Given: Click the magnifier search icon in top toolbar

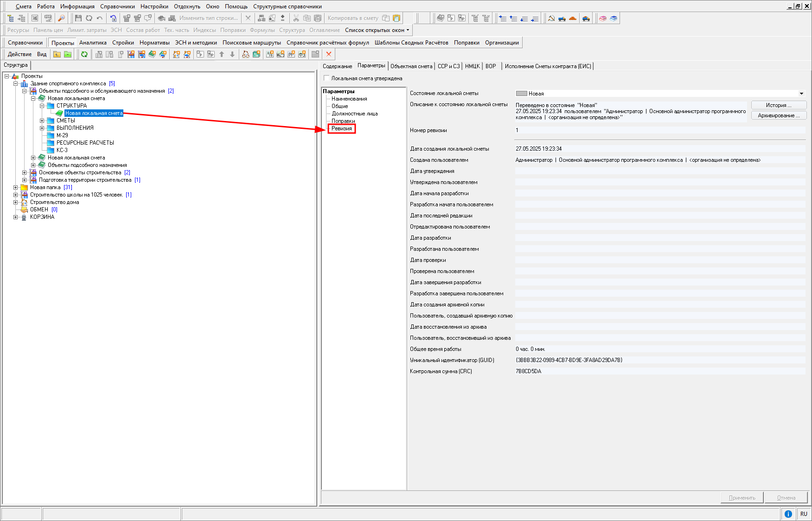Looking at the screenshot, I should [61, 18].
